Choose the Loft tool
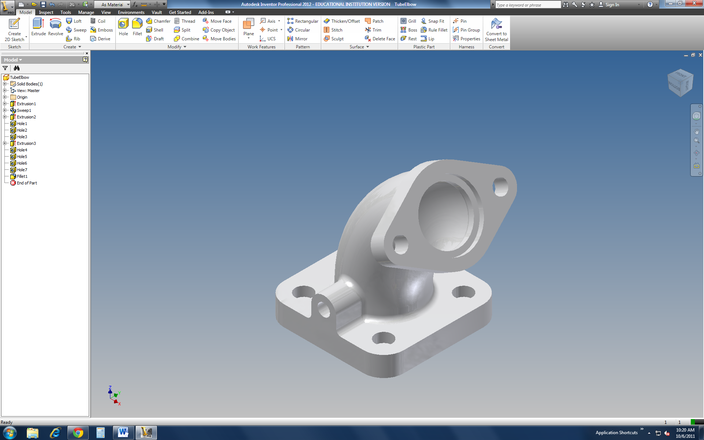704x440 pixels. (74, 21)
